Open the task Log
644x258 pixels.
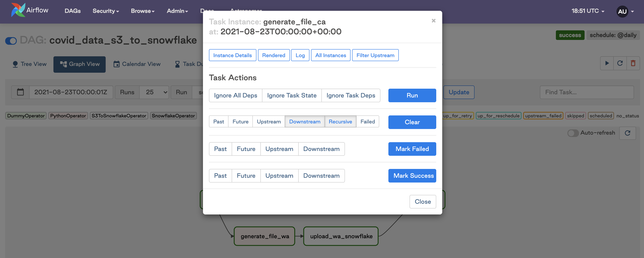point(300,55)
